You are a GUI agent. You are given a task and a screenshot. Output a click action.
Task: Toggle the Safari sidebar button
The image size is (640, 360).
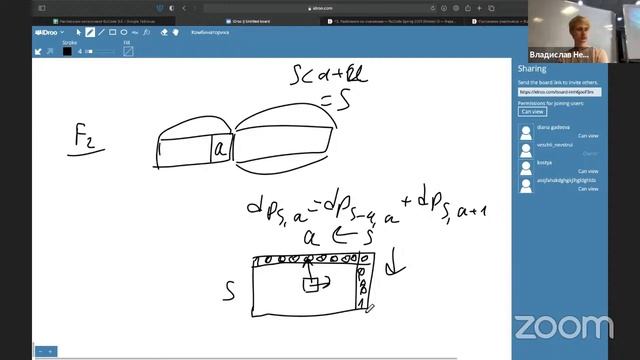(x=42, y=8)
